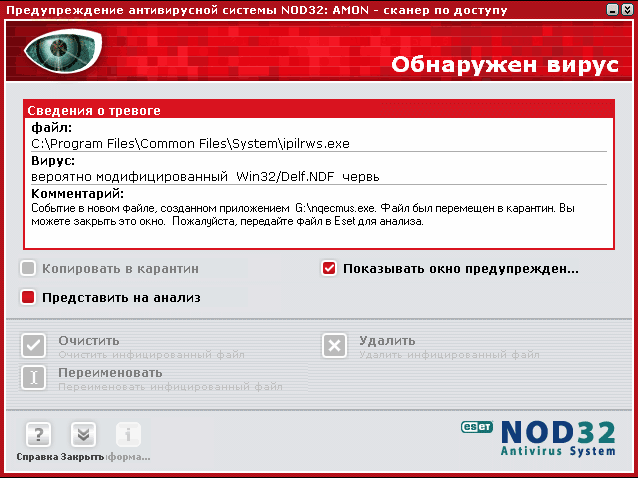638x478 pixels.
Task: Click the Комментарий: label
Action: 77,193
